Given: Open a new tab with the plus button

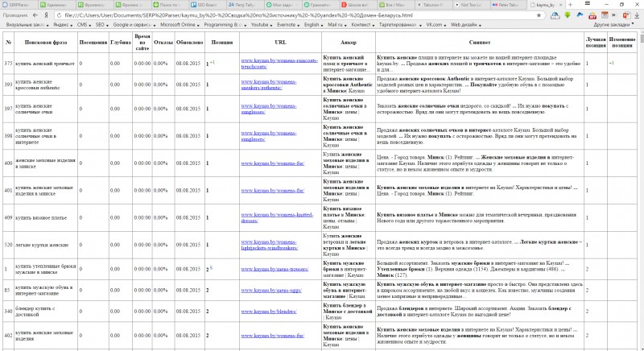Looking at the screenshot, I should 570,5.
